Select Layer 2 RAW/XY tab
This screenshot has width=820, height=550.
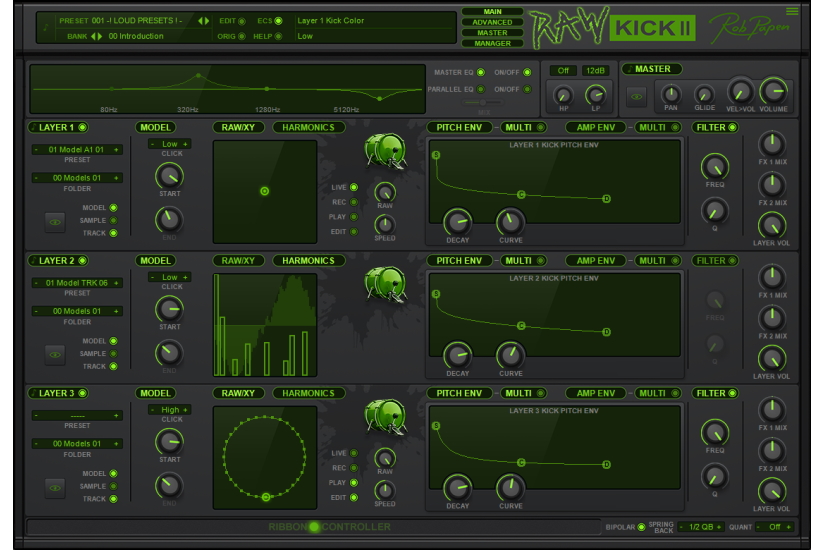[x=238, y=260]
